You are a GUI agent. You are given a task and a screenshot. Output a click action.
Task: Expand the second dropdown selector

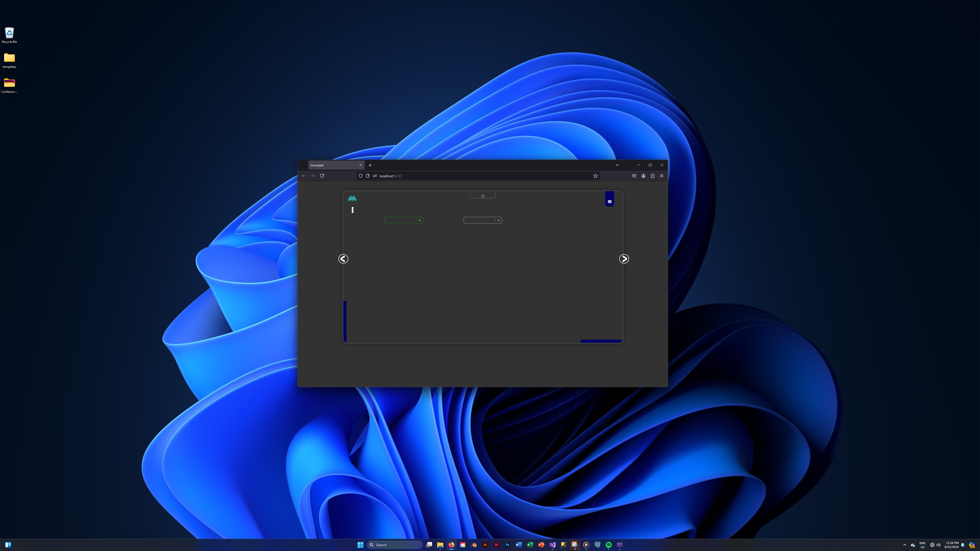click(498, 220)
